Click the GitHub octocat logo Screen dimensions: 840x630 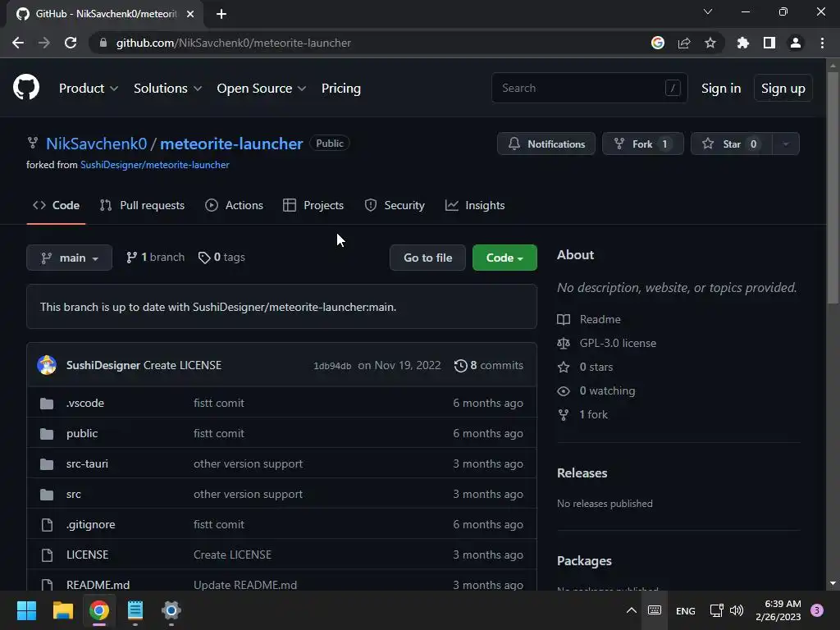[26, 88]
